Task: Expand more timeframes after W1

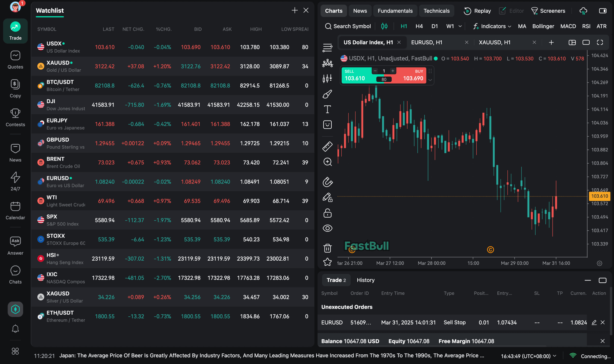Action: (x=460, y=26)
